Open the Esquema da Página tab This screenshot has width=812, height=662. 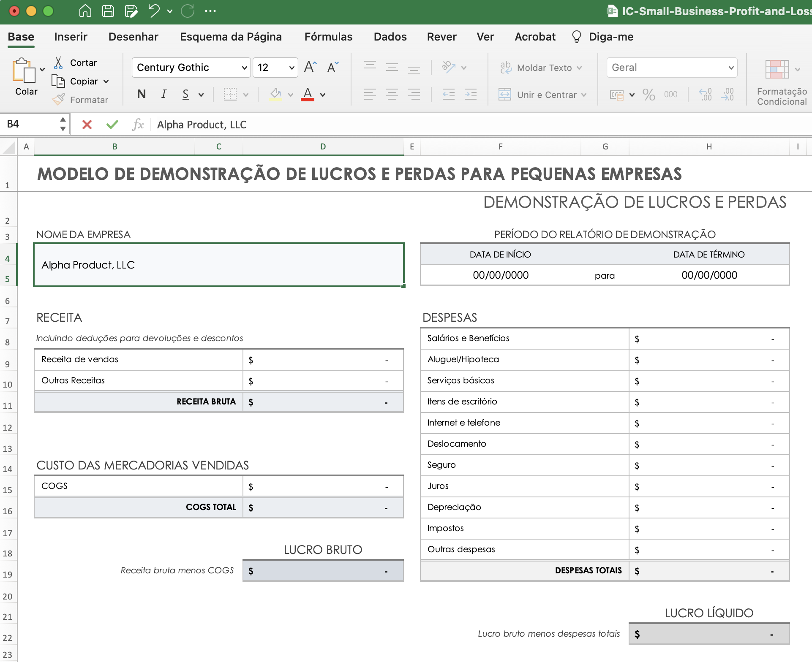(231, 37)
